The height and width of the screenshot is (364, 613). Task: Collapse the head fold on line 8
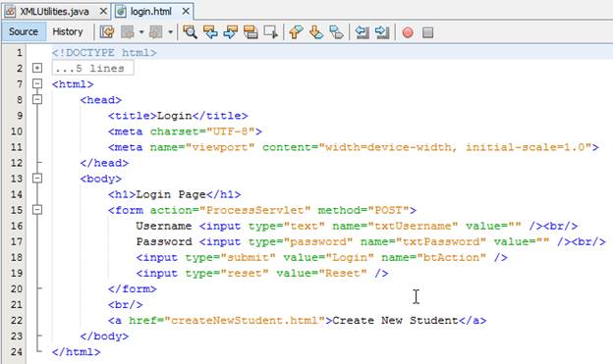[x=37, y=100]
